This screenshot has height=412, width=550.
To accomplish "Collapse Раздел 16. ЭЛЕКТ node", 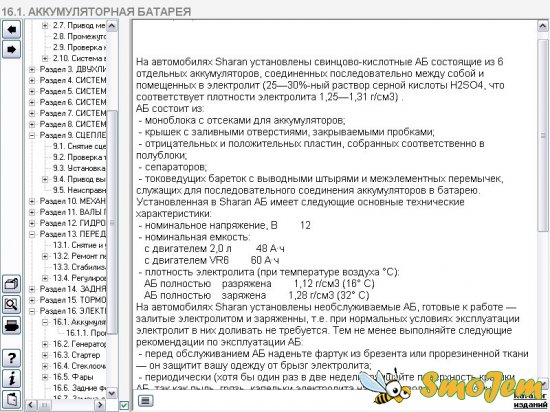I will (x=32, y=311).
